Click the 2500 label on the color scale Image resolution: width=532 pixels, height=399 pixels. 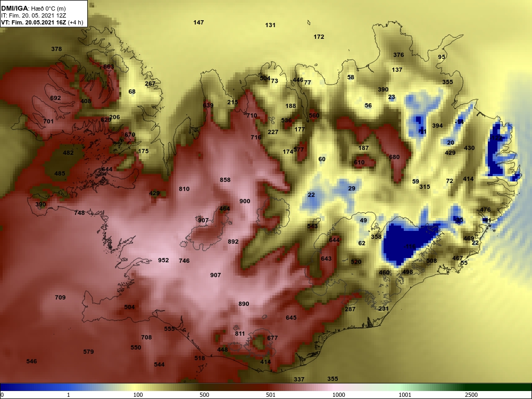pyautogui.click(x=471, y=395)
